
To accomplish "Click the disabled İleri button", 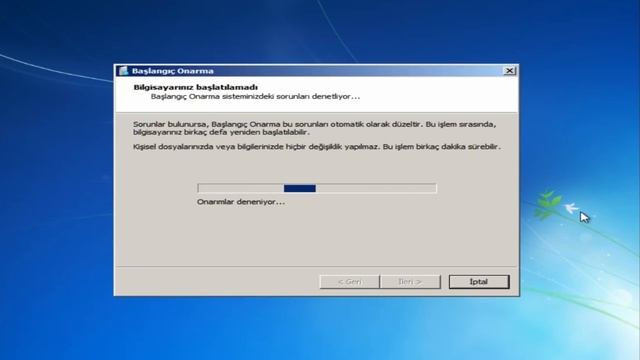I will (x=410, y=282).
